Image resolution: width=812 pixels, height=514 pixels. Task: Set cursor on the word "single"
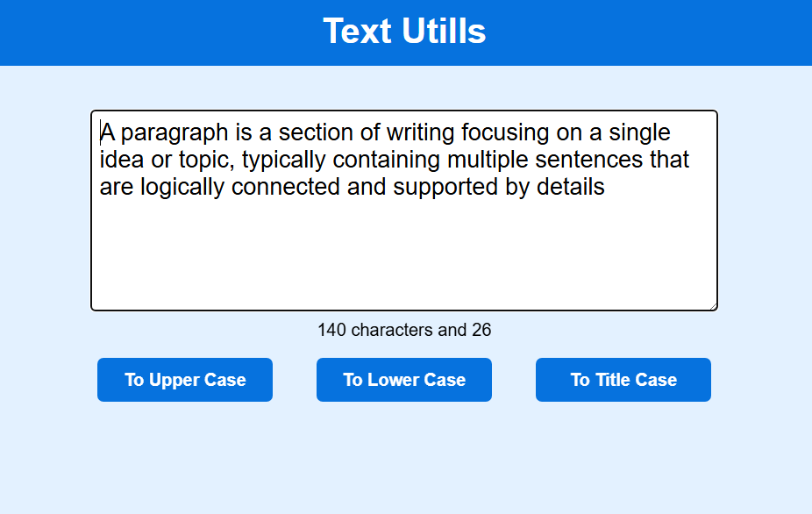[639, 133]
